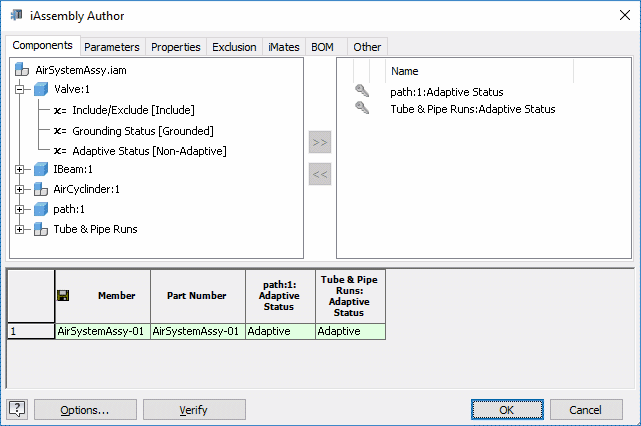Screen dimensions: 641x426
Task: Open the Exclusion tab
Action: click(x=234, y=47)
